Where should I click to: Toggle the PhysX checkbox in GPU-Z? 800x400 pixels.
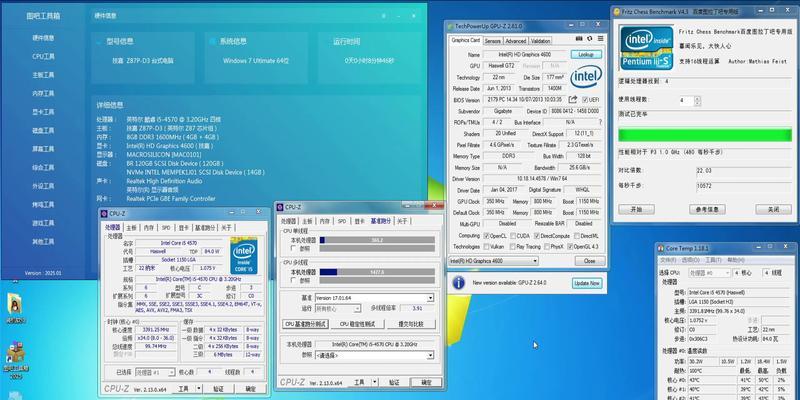[546, 247]
